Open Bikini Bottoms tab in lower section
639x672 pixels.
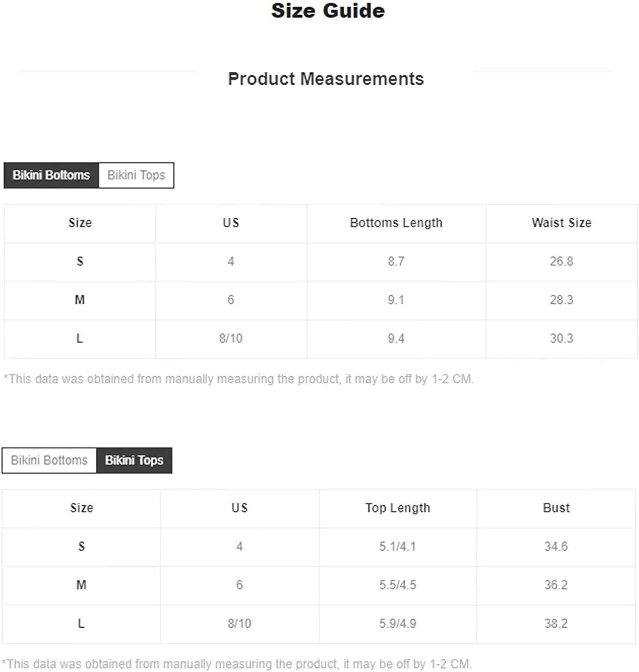point(49,460)
